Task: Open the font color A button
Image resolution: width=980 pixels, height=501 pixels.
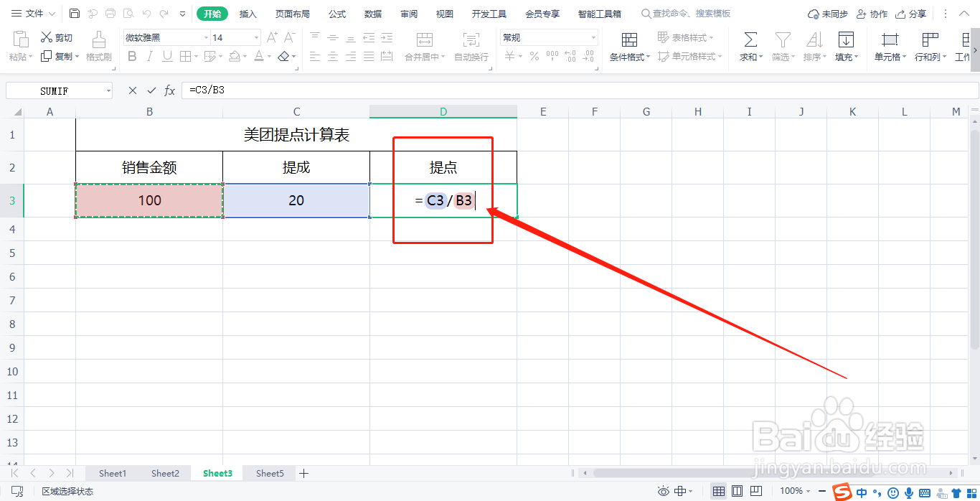Action: point(259,56)
